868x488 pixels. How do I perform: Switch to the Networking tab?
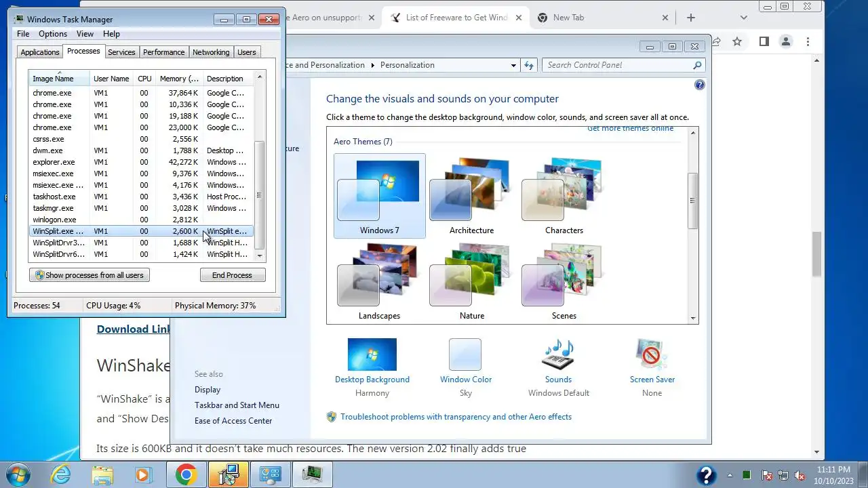pos(211,52)
